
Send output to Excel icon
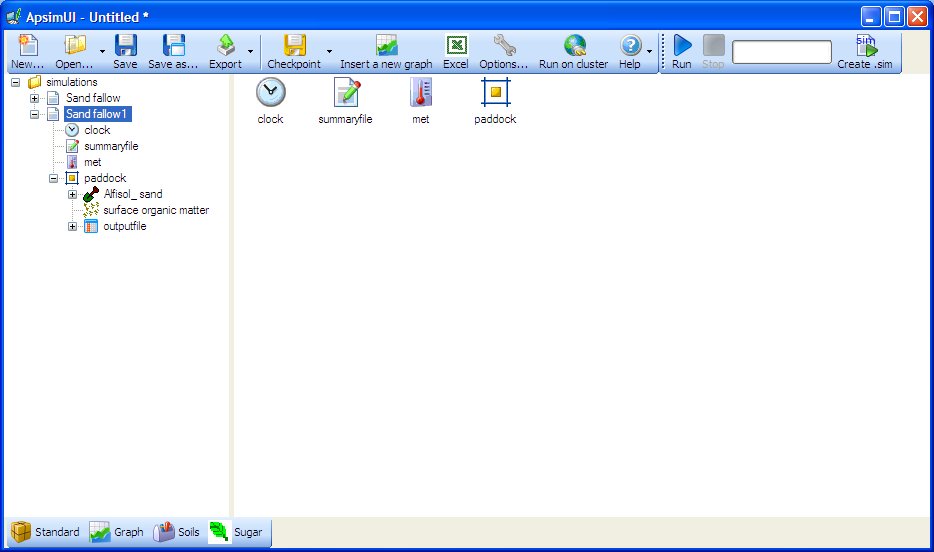pos(456,46)
